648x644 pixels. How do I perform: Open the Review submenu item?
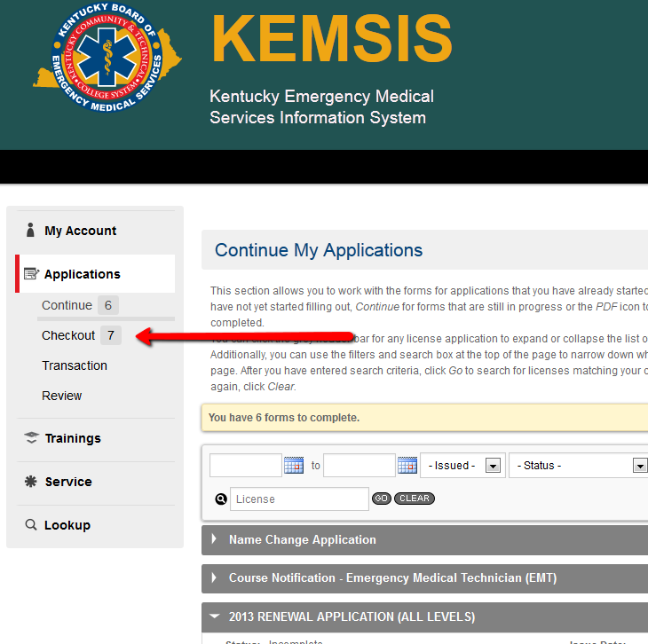61,396
